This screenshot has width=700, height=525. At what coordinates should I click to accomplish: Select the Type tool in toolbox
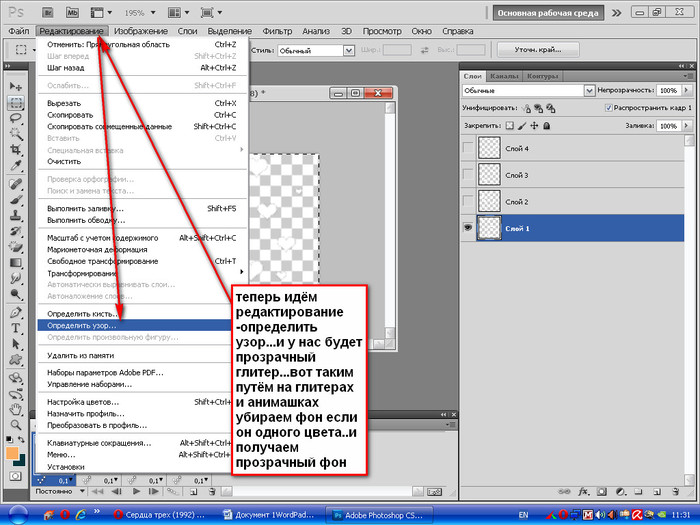pyautogui.click(x=16, y=329)
